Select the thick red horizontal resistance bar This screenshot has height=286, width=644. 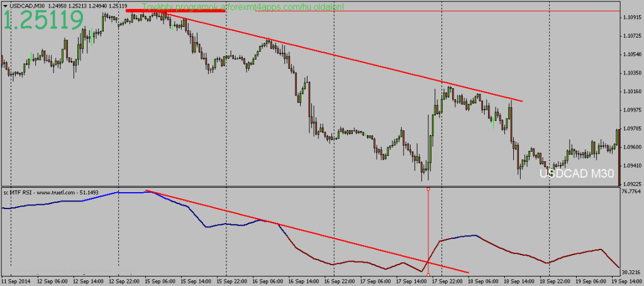176,11
